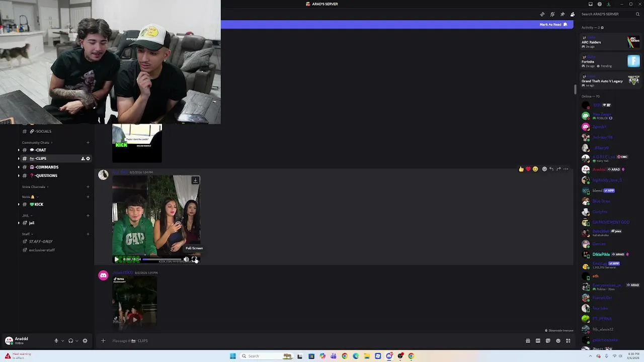This screenshot has width=644, height=362.
Task: Open the KICK clip thumbnail above
Action: pos(137,143)
